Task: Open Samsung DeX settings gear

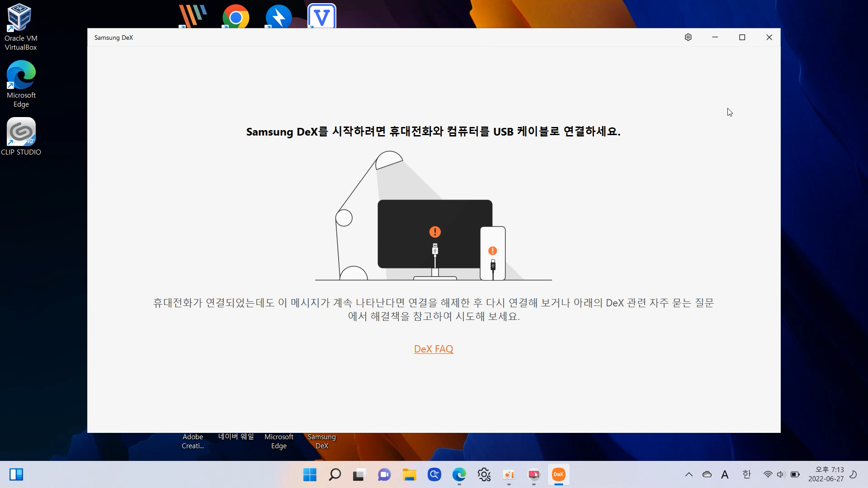Action: point(688,38)
